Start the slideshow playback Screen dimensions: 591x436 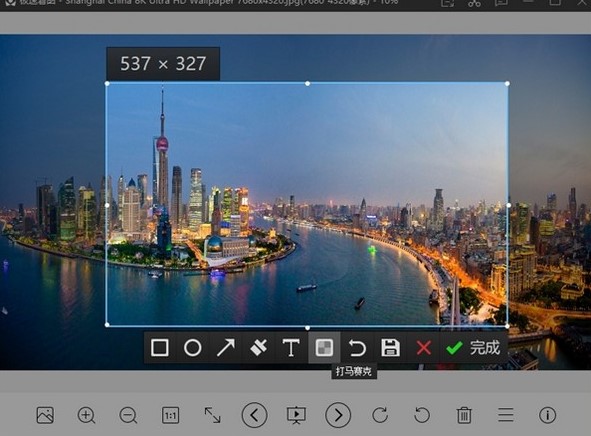[x=296, y=415]
